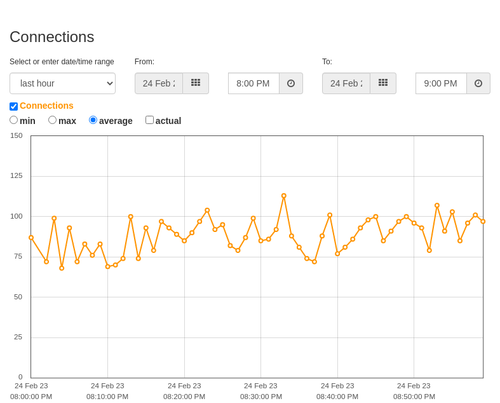This screenshot has height=403, width=500.
Task: Click the 25 y-axis label
Action: click(18, 337)
